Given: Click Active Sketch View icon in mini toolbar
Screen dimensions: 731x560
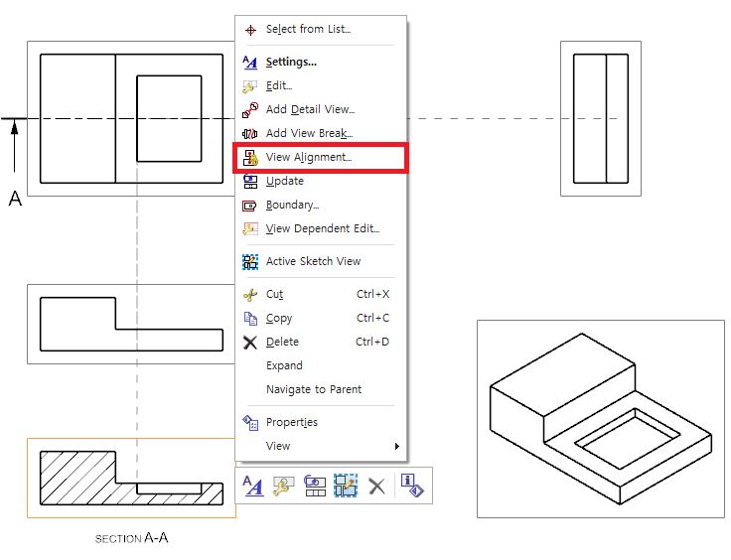Looking at the screenshot, I should click(x=346, y=486).
